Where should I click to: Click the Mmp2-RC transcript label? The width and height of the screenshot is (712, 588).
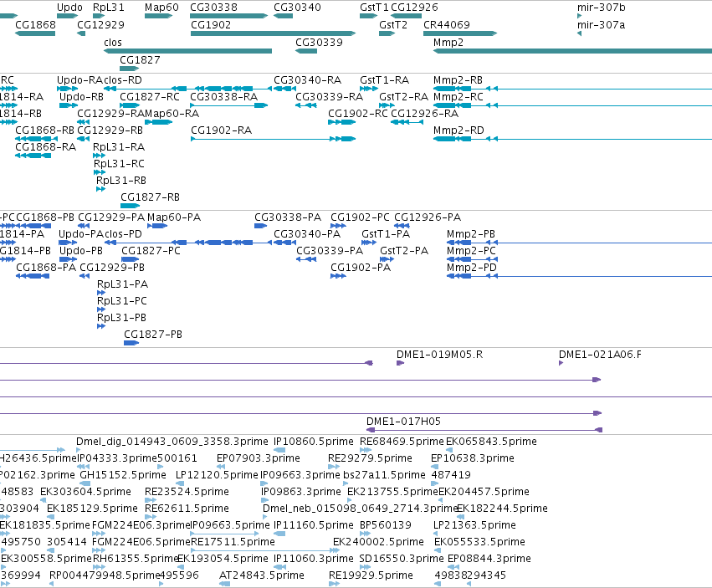458,97
